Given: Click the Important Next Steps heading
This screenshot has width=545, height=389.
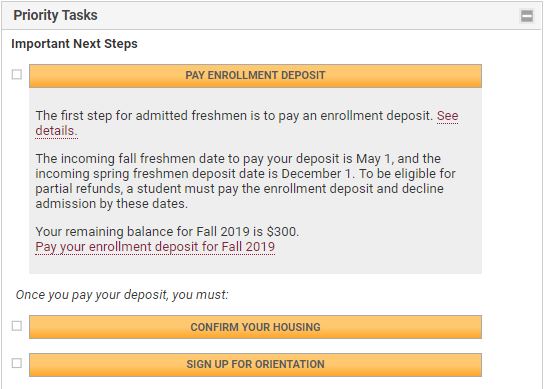Looking at the screenshot, I should coord(74,44).
